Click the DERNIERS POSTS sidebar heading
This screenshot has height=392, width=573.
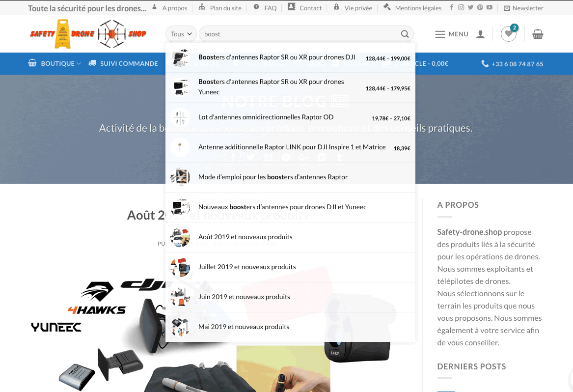[472, 367]
